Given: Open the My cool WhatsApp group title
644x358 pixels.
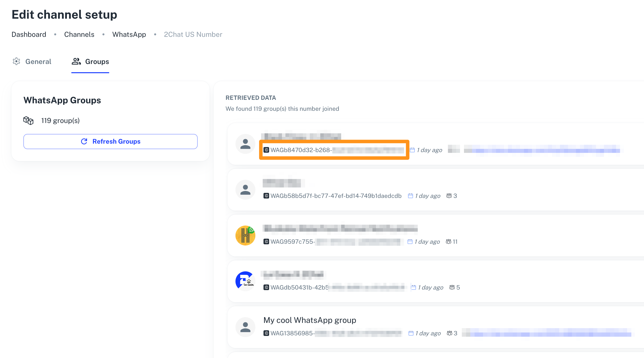Looking at the screenshot, I should pos(310,320).
